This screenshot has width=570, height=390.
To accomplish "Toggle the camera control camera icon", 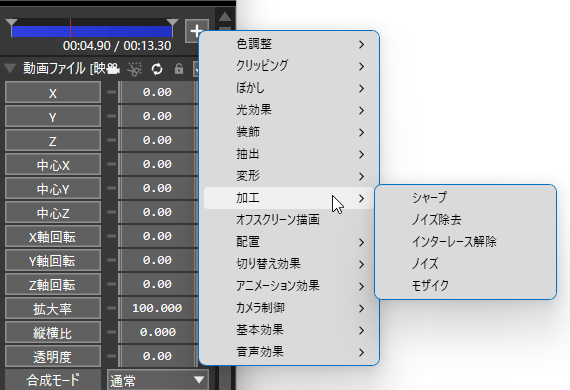I will (x=113, y=68).
